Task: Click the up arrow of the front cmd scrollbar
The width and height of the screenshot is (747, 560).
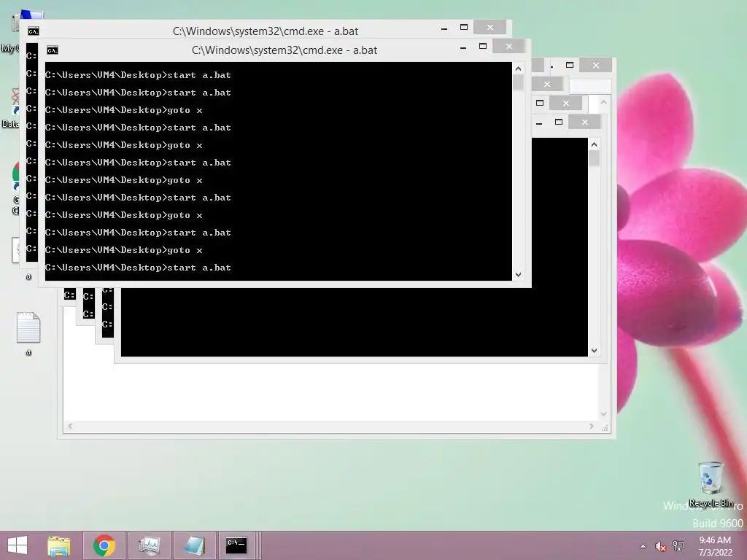Action: click(519, 69)
